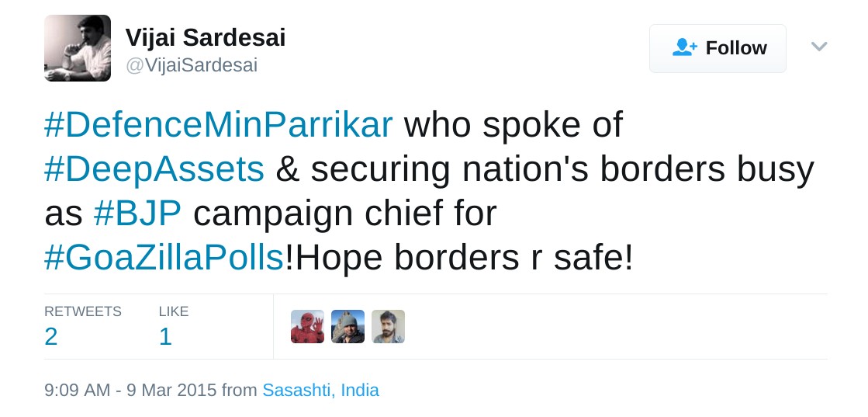
Task: Click the RETWEETS label
Action: pos(83,311)
